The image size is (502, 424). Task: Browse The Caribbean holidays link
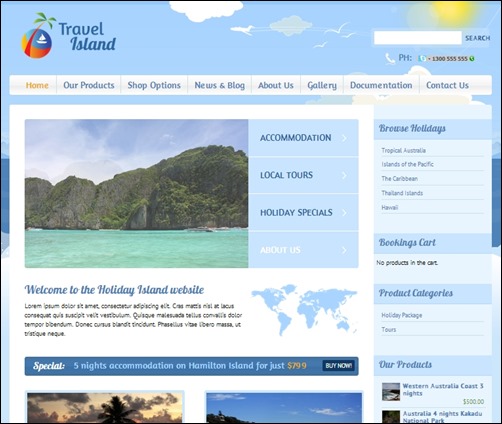click(x=399, y=179)
